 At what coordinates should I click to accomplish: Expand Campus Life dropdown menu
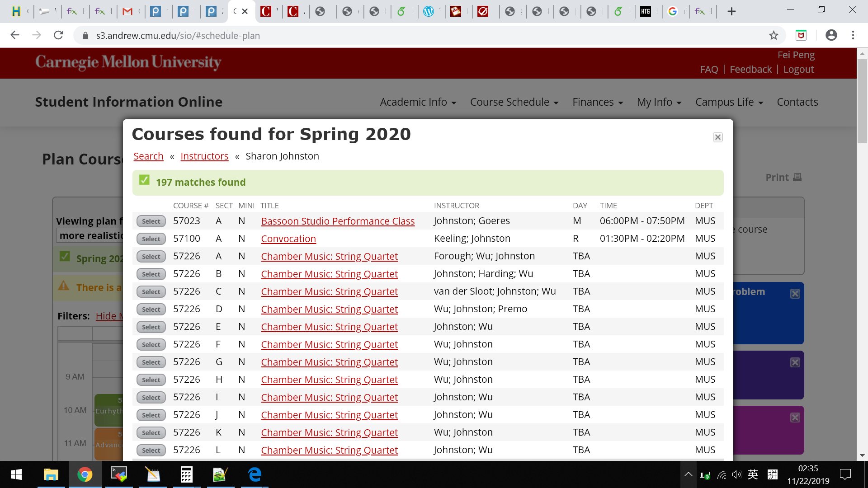point(729,102)
